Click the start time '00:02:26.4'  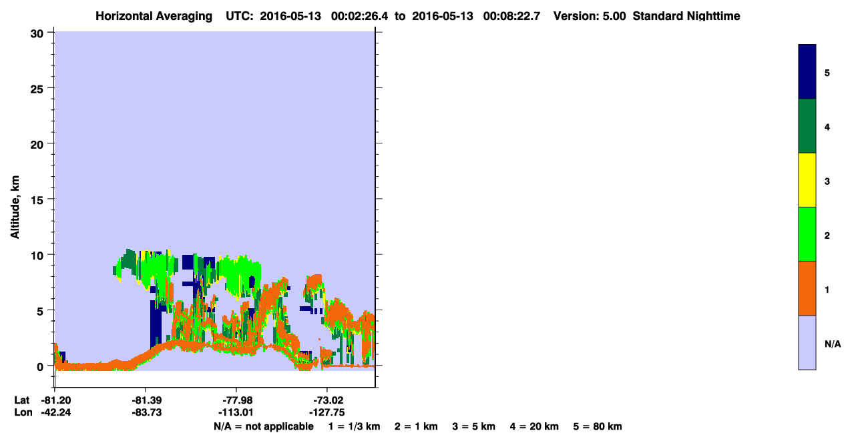(x=359, y=16)
